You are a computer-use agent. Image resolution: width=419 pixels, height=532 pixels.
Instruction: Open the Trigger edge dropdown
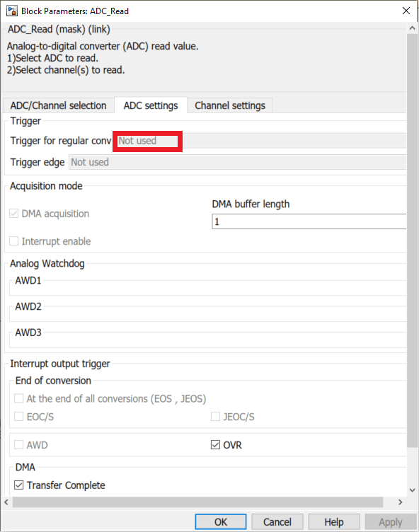tap(237, 162)
